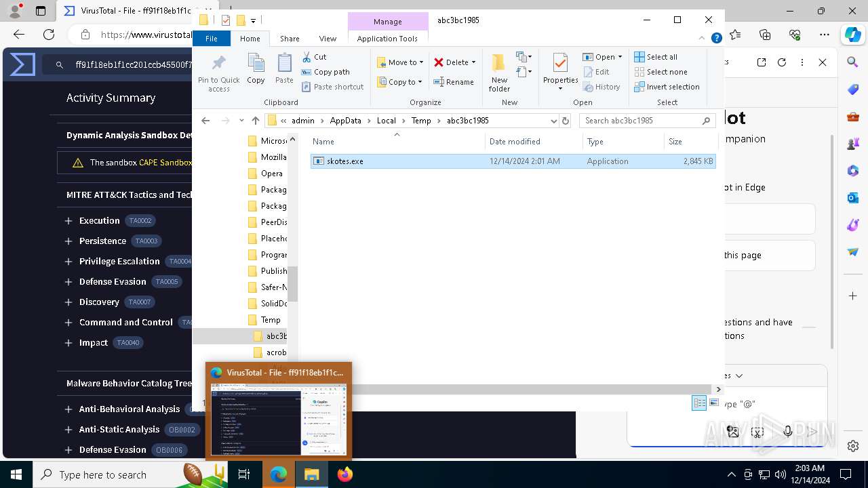Open Properties in the ribbon
The height and width of the screenshot is (488, 868).
[x=560, y=73]
